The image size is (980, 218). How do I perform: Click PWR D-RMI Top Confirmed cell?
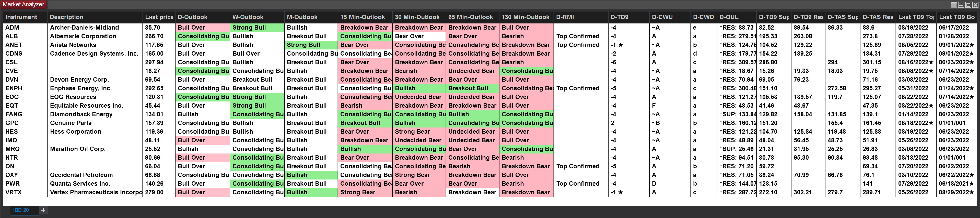(x=580, y=183)
